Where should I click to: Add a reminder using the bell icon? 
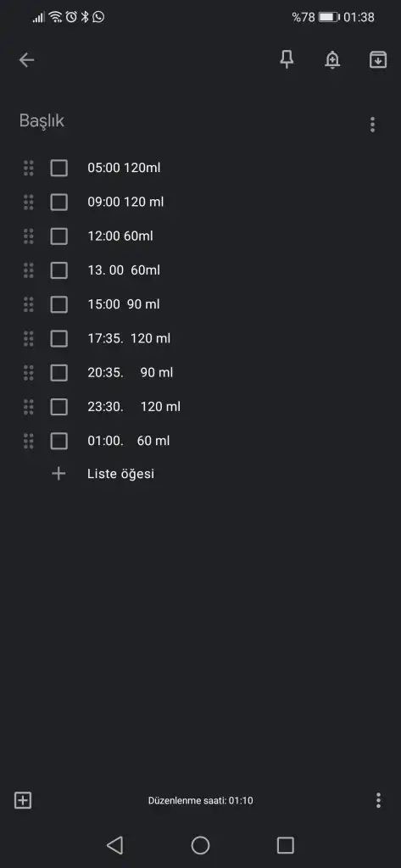[332, 60]
